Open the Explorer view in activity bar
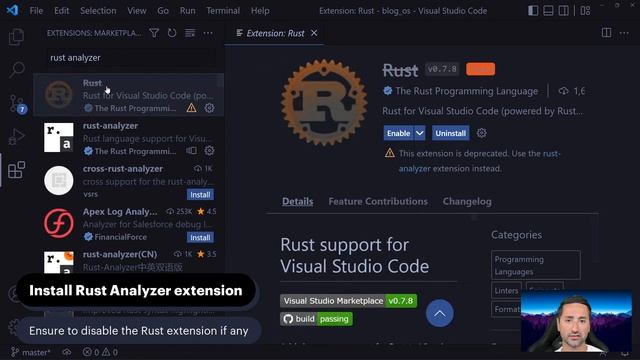Image resolution: width=640 pixels, height=360 pixels. click(16, 37)
